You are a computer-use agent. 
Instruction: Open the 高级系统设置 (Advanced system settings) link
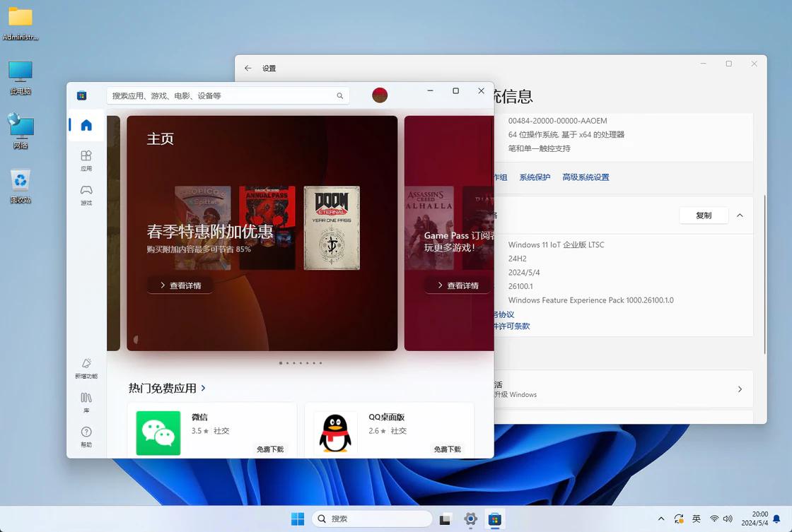586,177
